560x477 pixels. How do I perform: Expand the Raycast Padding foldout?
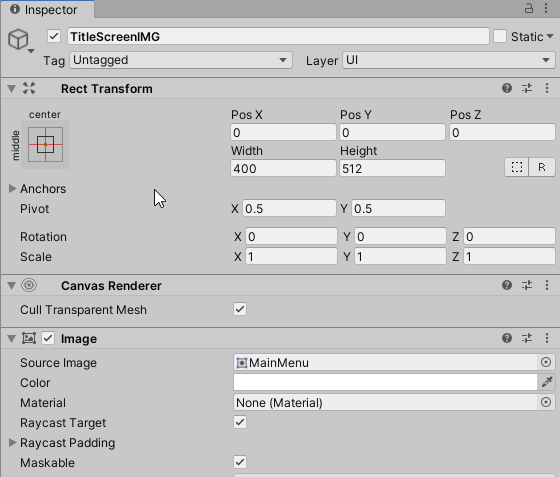tap(12, 443)
